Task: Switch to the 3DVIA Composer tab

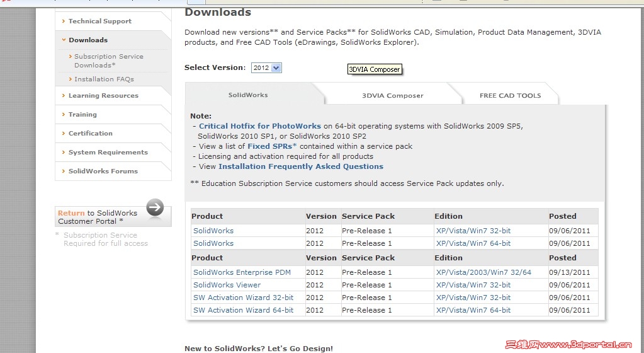Action: [392, 95]
